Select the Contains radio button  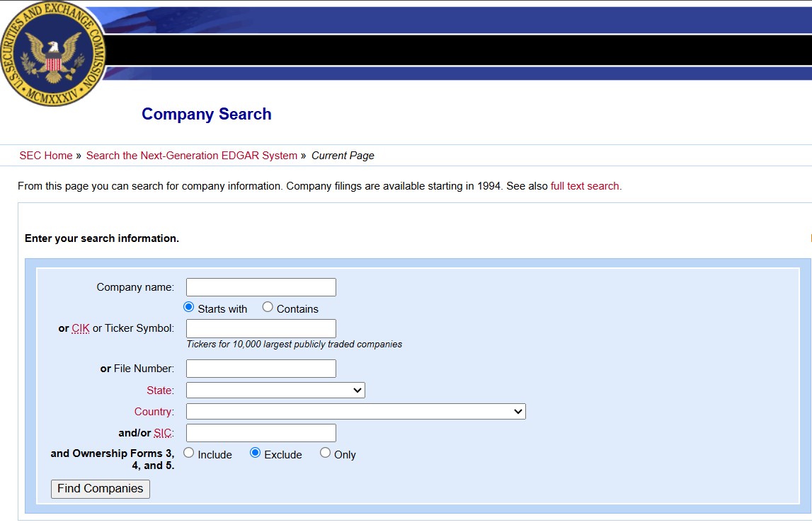tap(267, 308)
